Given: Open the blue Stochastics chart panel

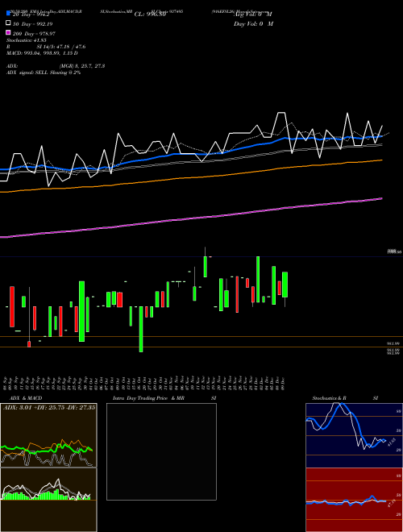Looking at the screenshot, I should pos(354,435).
